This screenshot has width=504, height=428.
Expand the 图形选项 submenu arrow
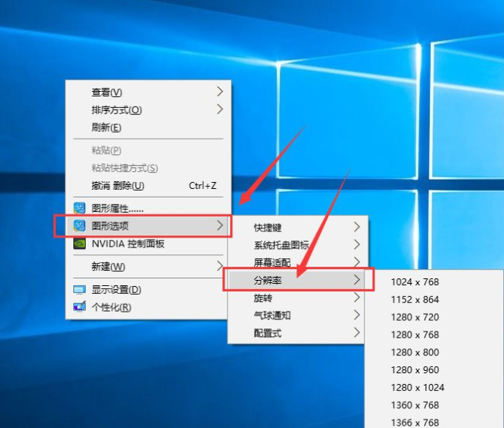220,225
